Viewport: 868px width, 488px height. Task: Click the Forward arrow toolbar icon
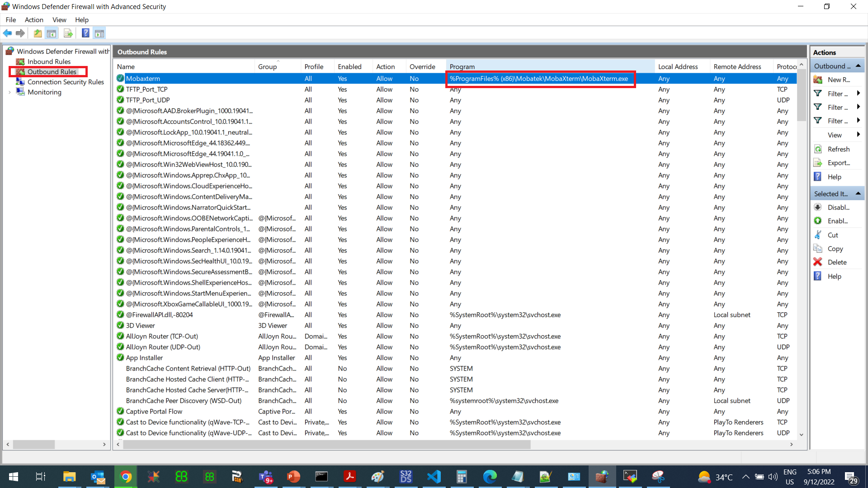pyautogui.click(x=20, y=33)
